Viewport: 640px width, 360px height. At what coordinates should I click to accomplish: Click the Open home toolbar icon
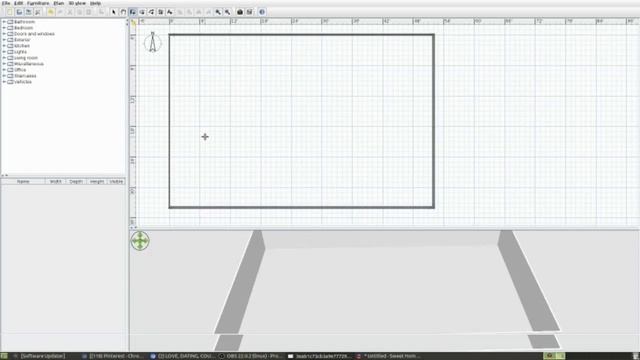coord(19,12)
